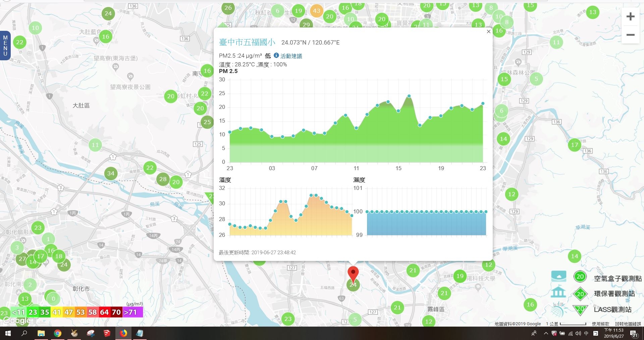Viewport: 644px width, 340px height.
Task: Open the People icon in taskbar
Action: click(x=534, y=333)
